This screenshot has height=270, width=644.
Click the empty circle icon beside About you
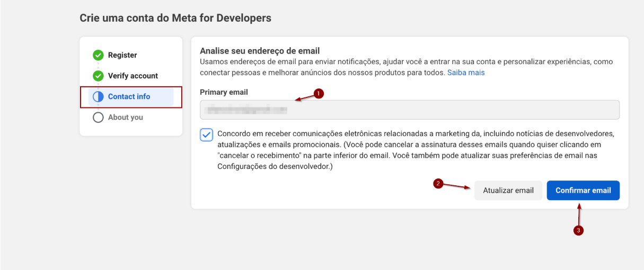98,118
